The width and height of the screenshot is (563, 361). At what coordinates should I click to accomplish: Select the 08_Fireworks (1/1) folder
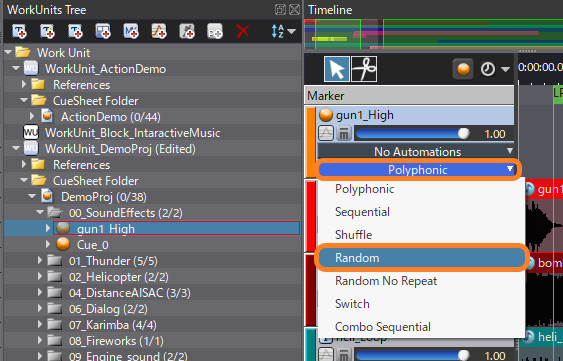tap(116, 341)
